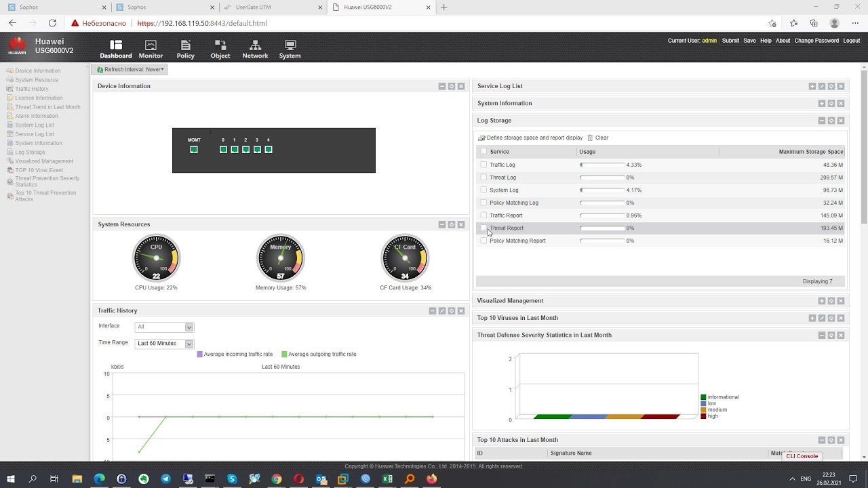Edit the Top 10 Viruses panel
The width and height of the screenshot is (868, 488).
click(x=822, y=318)
